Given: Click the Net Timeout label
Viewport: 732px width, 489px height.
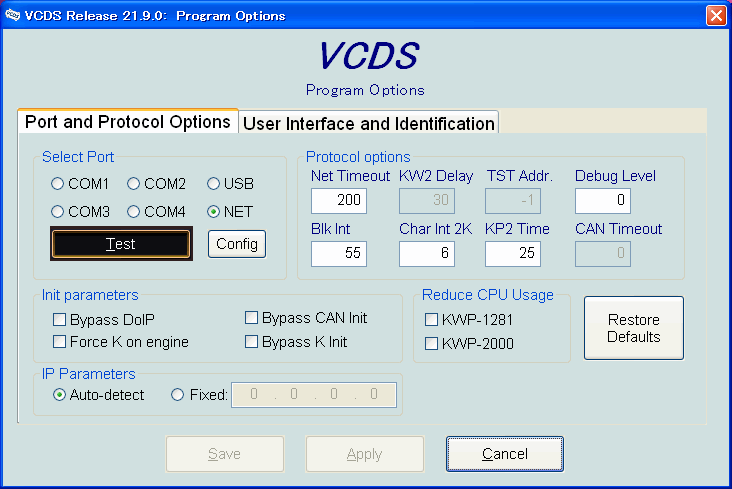Looking at the screenshot, I should point(350,176).
